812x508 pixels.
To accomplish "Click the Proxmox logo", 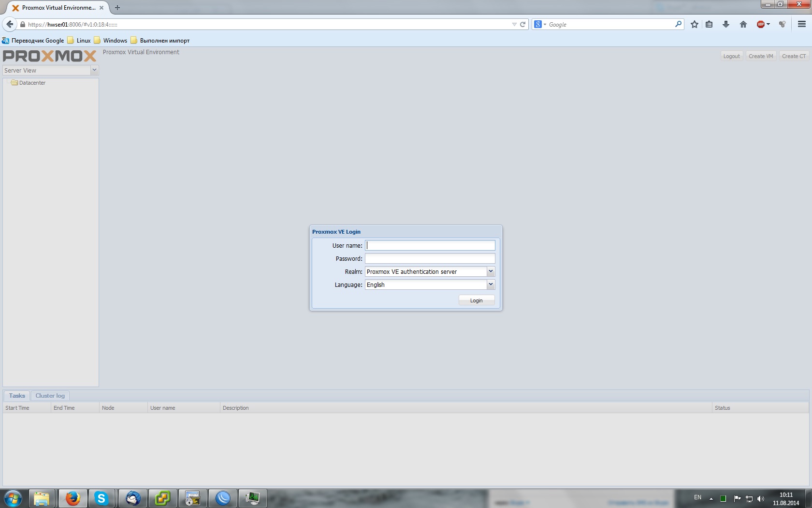I will click(x=50, y=56).
